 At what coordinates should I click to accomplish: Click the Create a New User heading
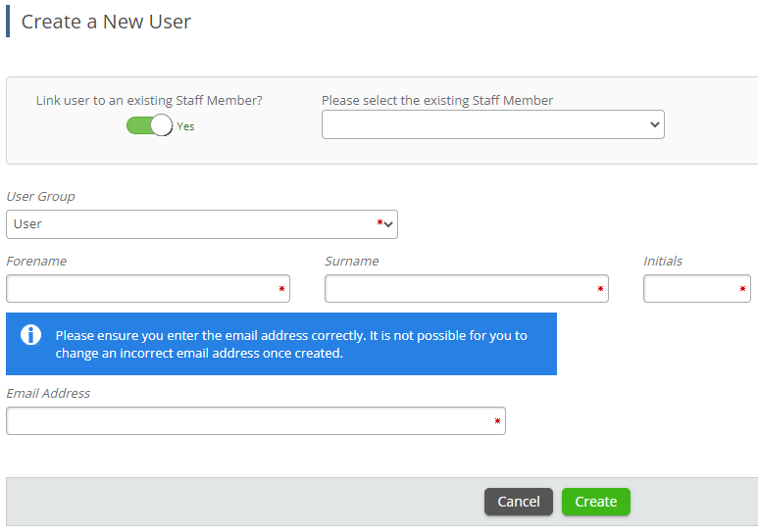click(106, 22)
